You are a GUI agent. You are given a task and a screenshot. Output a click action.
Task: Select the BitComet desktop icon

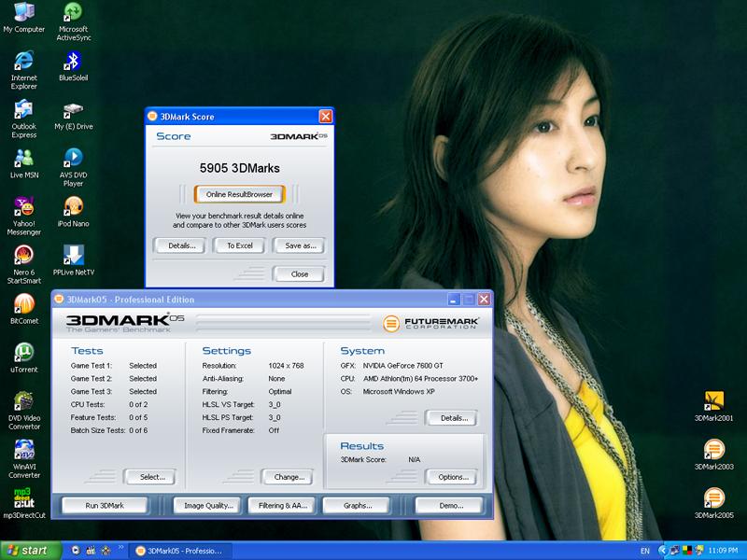(24, 309)
